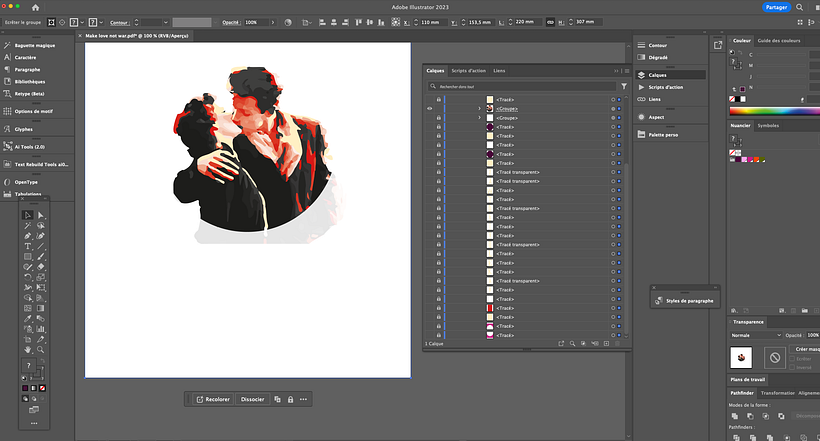This screenshot has height=441, width=820.
Task: Select the Zoom magnifier tool
Action: coord(40,350)
